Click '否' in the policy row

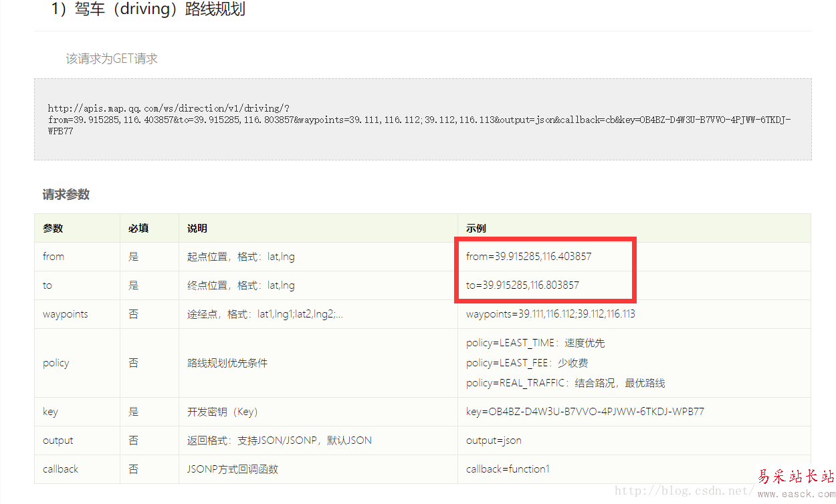point(134,363)
